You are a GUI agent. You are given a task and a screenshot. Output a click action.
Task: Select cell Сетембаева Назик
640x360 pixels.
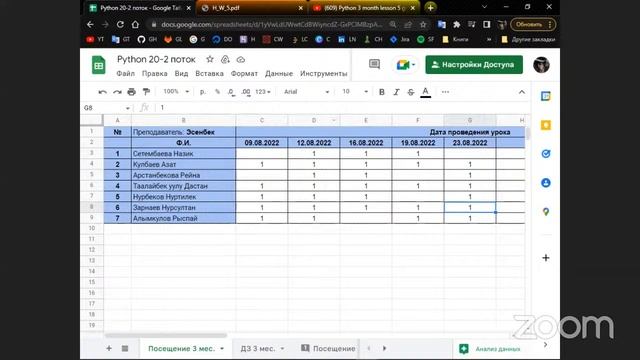tap(183, 154)
